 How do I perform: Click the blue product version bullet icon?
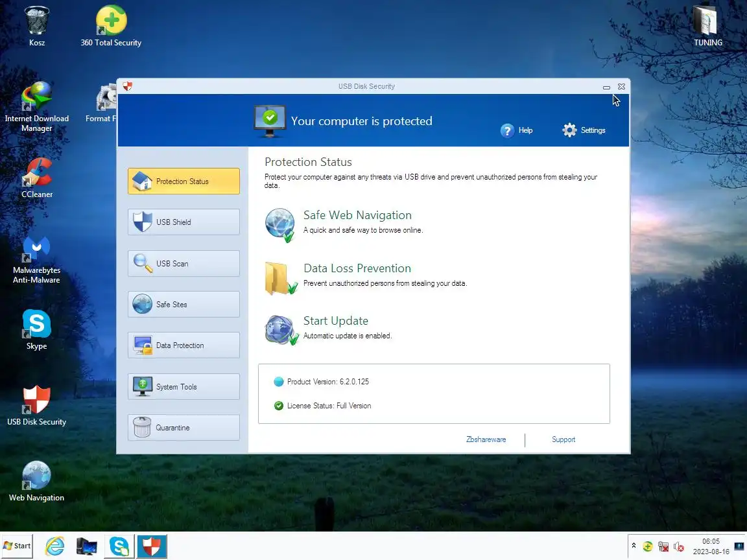point(279,381)
